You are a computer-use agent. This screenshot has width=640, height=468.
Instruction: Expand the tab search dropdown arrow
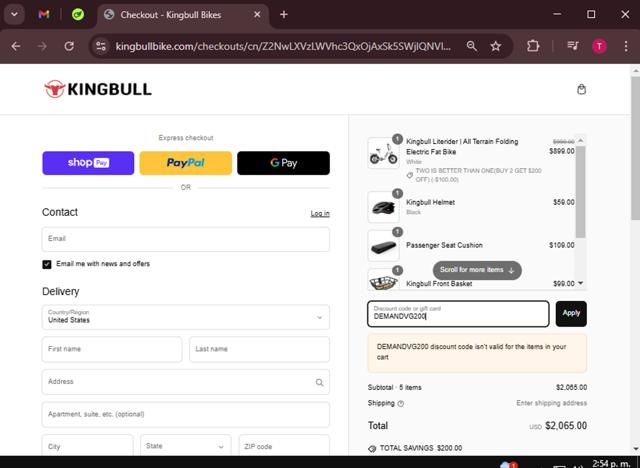[12, 15]
